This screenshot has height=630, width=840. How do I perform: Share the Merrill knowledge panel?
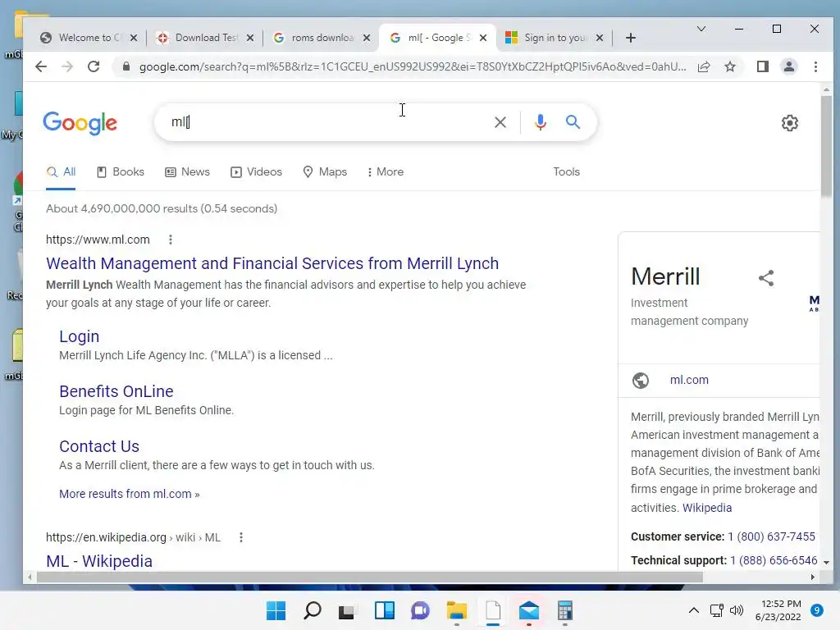766,277
